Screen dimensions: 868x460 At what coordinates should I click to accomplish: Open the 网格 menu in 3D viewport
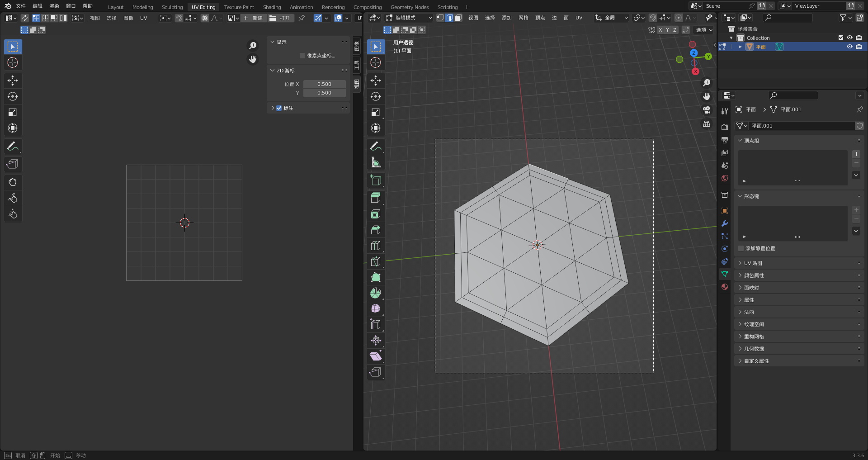[523, 18]
